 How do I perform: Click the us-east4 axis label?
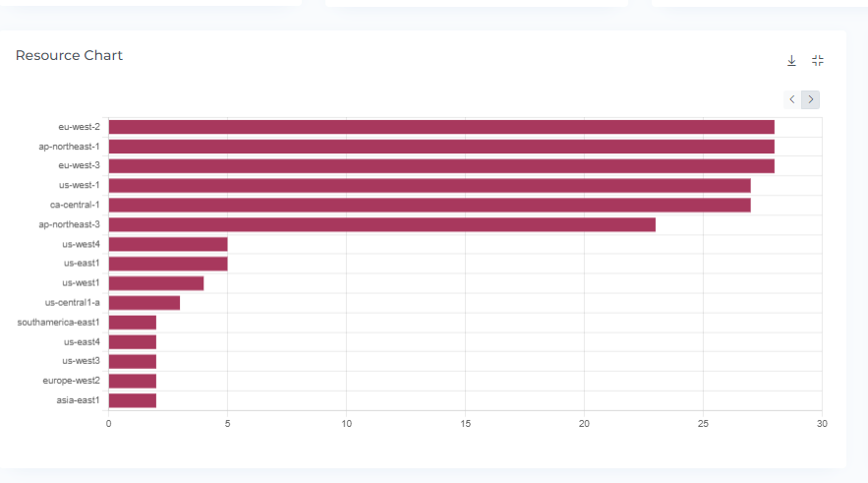coord(82,342)
